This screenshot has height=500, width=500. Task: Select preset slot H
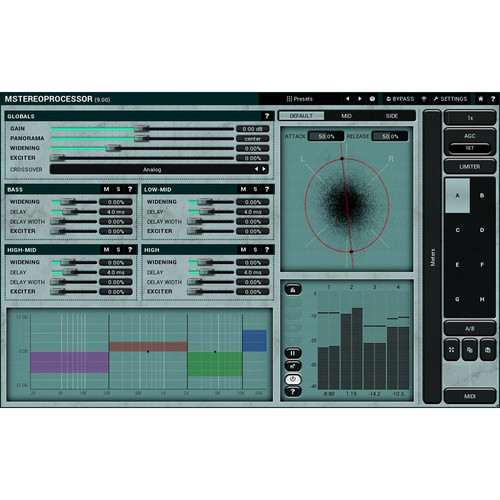coord(482,299)
